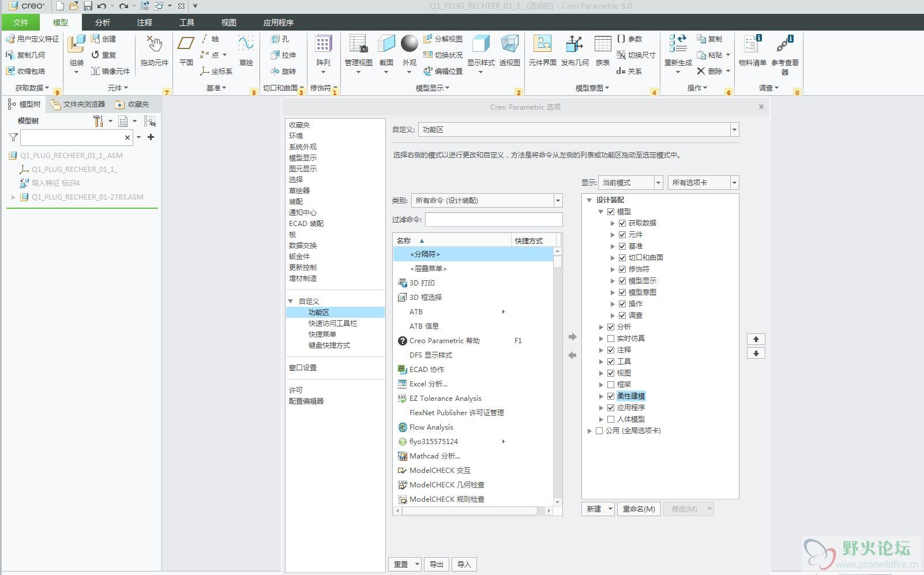The height and width of the screenshot is (575, 924).
Task: Uncheck the 柔性建模 tab checkbox
Action: (x=611, y=396)
